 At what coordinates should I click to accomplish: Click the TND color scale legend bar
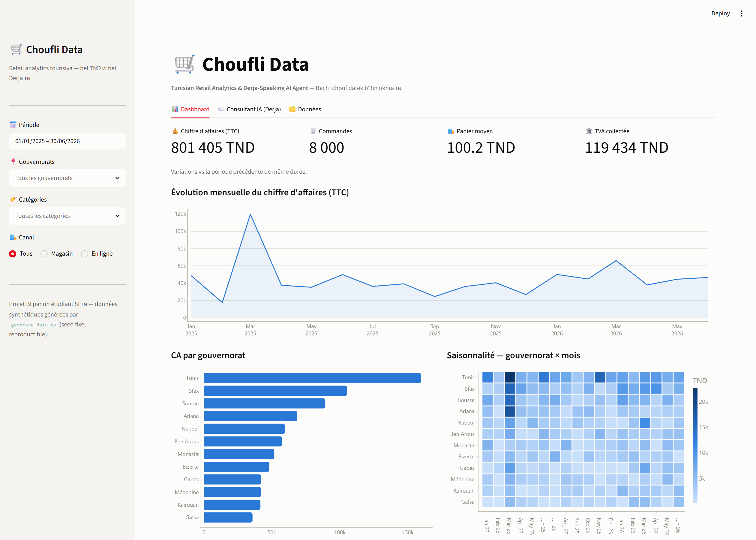coord(695,445)
